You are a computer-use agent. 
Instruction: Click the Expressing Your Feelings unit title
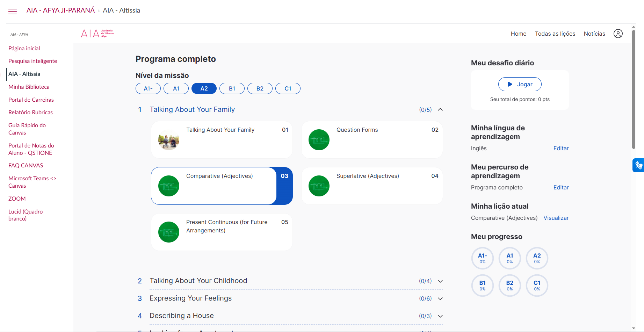(x=190, y=298)
